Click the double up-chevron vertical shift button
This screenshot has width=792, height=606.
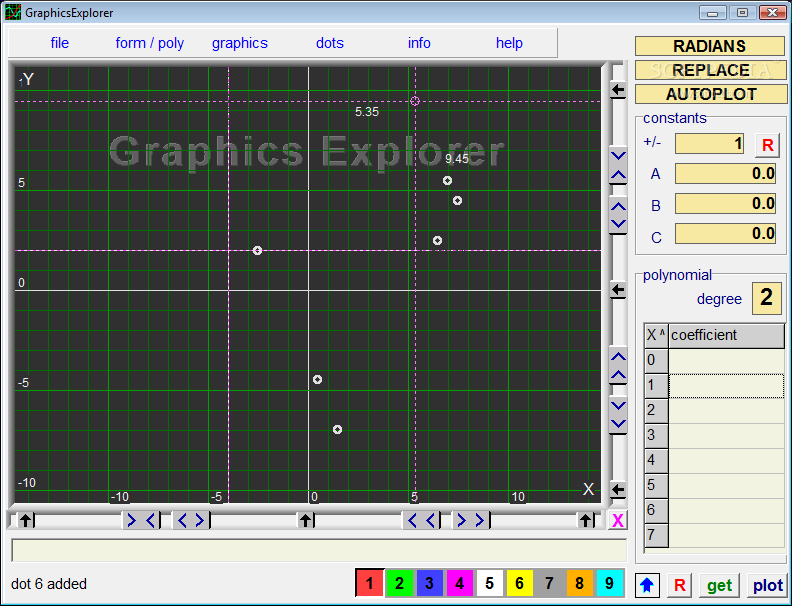tap(618, 365)
